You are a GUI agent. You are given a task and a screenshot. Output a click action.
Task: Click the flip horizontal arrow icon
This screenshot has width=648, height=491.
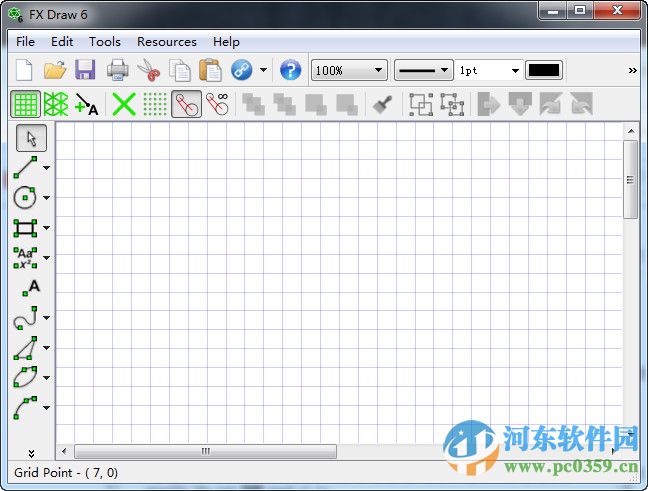(x=489, y=104)
